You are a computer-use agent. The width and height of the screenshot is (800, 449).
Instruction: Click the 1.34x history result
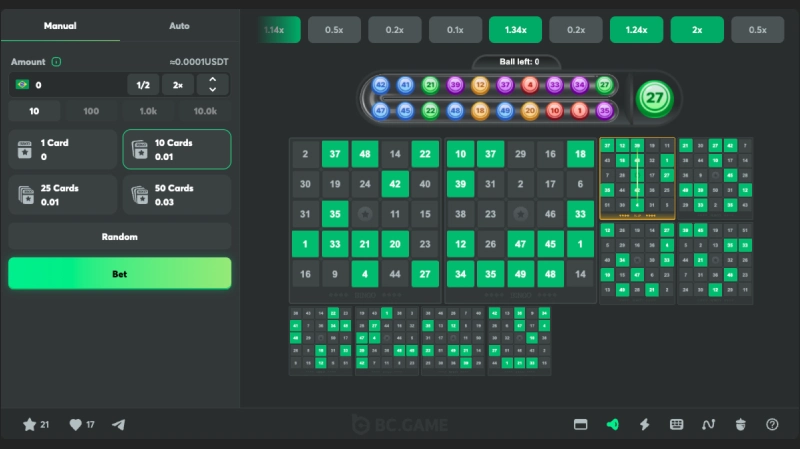coord(515,30)
